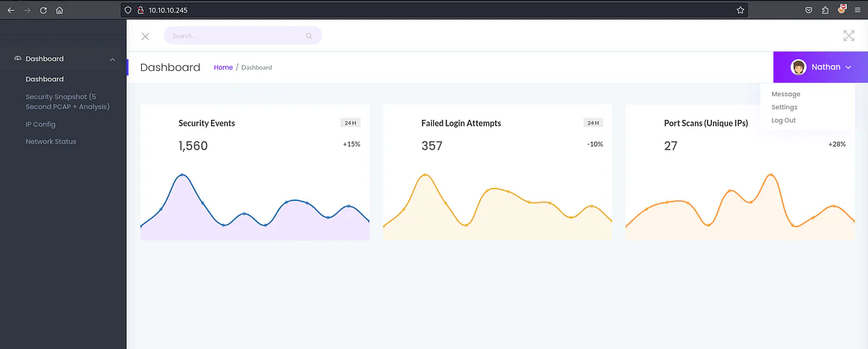Screen dimensions: 868x349
Task: Click the +28% change indicator
Action: [x=837, y=145]
